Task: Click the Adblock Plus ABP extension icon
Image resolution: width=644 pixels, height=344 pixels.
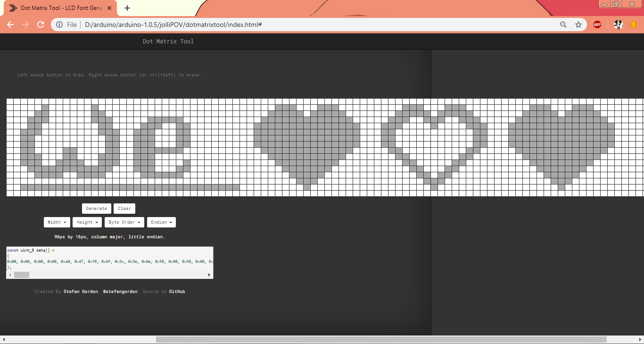Action: [597, 24]
